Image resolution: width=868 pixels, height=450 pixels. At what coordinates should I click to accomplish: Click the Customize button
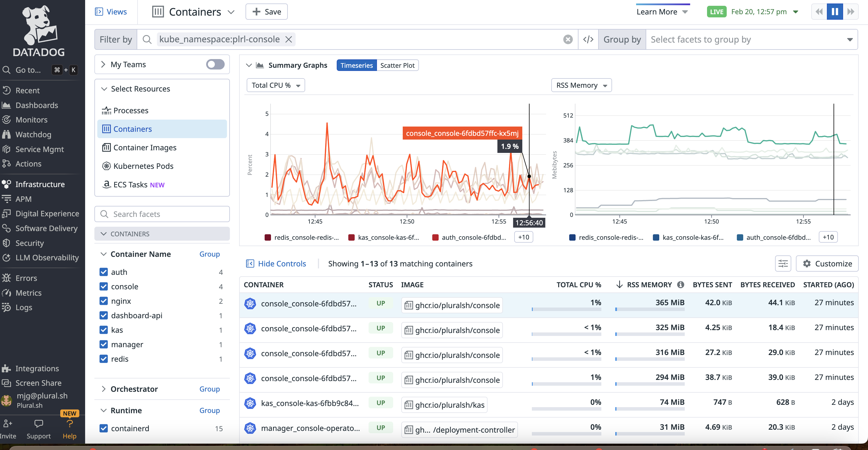click(827, 264)
